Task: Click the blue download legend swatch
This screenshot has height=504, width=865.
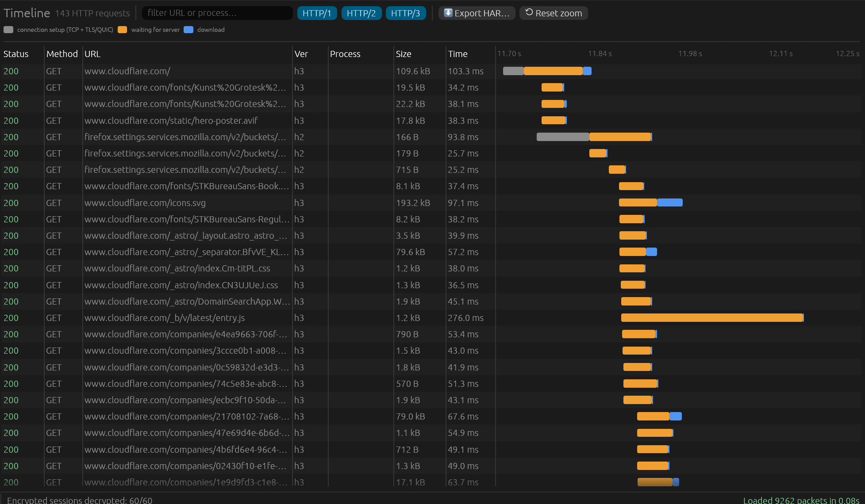Action: [x=188, y=30]
